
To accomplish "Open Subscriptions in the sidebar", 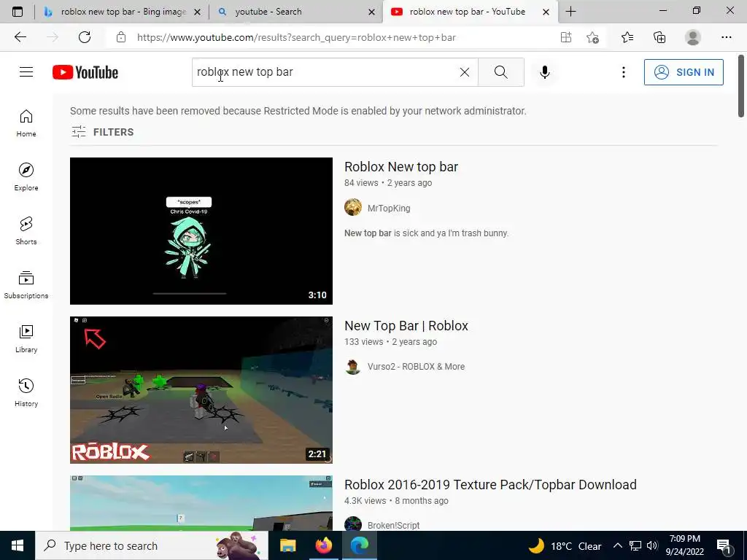I will (26, 285).
